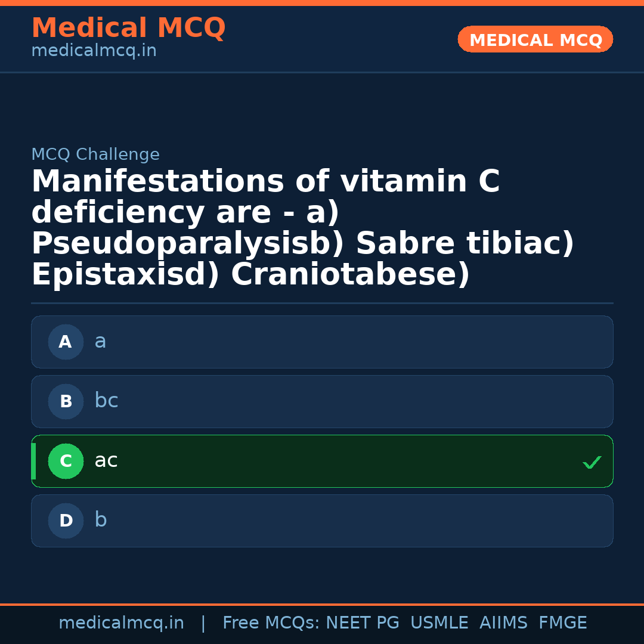Screen dimensions: 644x644
Task: Click the orange MEDICAL MCQ badge
Action: [x=535, y=40]
